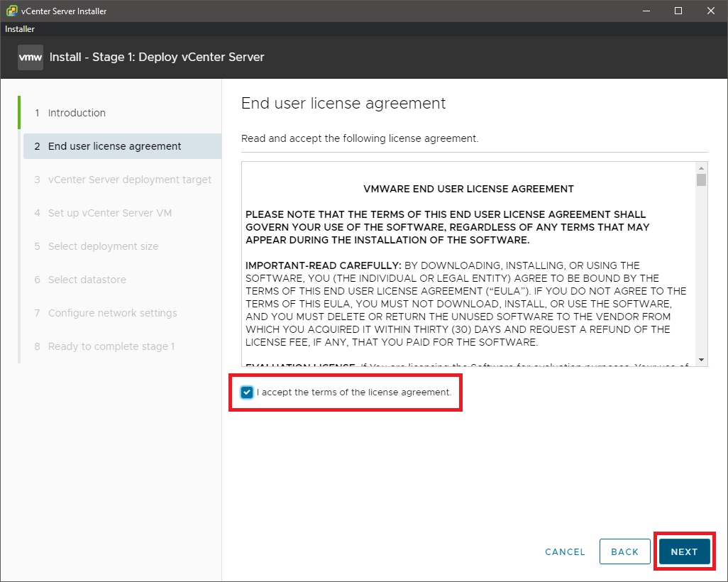Select Ready to complete stage 1
Viewport: 728px width, 582px height.
pos(111,346)
